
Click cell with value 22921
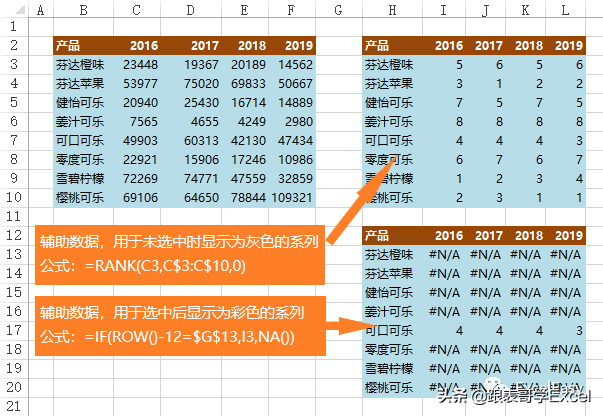(137, 160)
